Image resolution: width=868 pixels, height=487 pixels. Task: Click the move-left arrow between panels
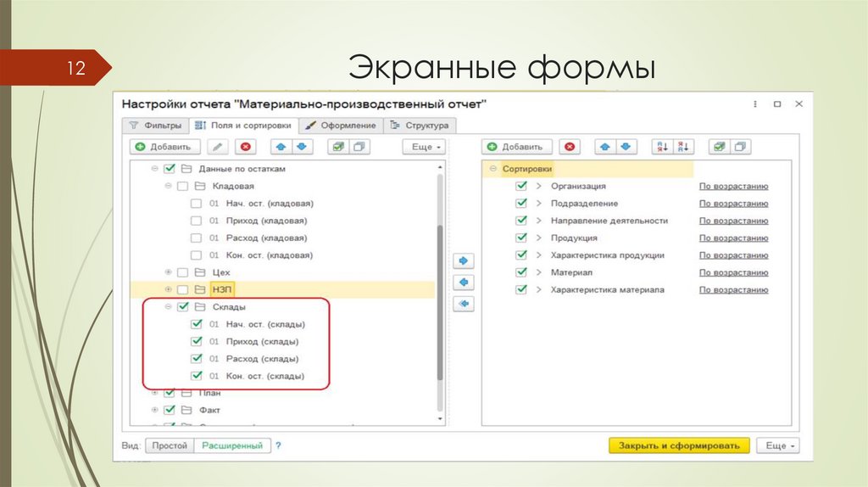(464, 282)
